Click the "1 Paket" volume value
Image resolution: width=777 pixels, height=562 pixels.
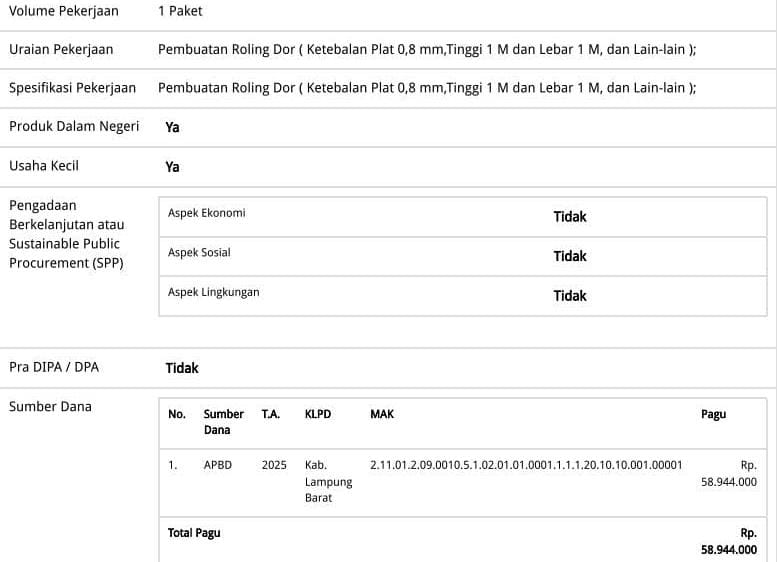click(x=180, y=11)
